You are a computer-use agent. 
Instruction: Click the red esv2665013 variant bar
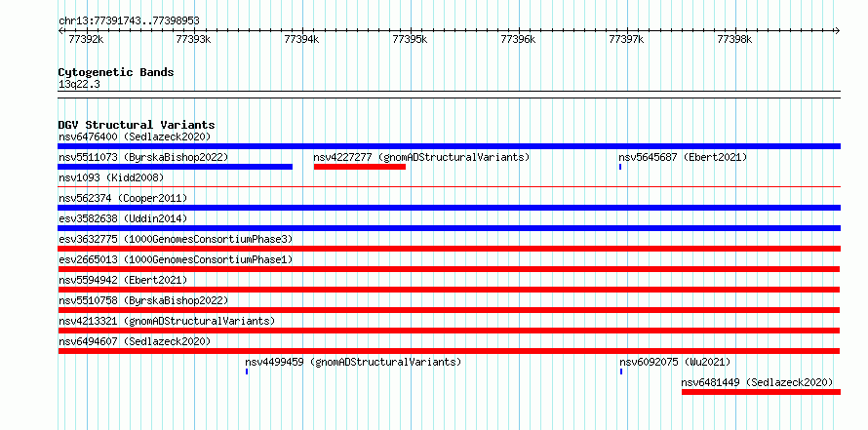pos(449,269)
